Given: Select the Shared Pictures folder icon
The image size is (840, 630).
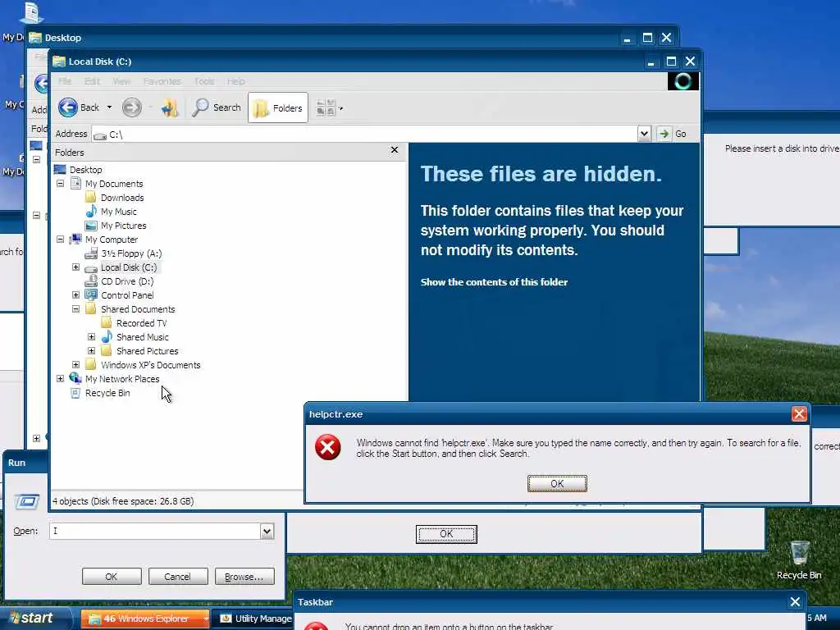Looking at the screenshot, I should click(106, 350).
